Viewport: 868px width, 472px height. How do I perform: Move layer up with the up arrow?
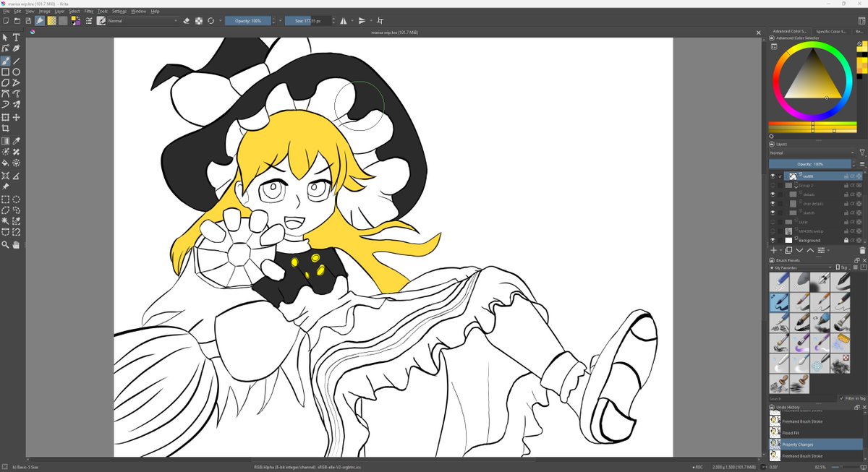coord(810,250)
